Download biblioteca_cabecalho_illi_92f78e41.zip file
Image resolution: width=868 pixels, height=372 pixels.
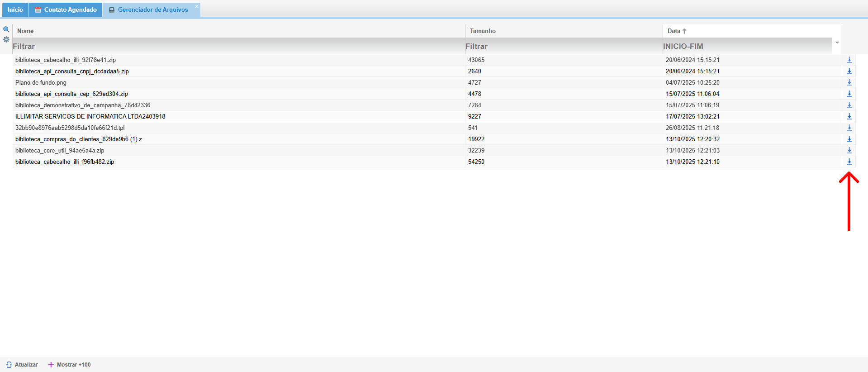point(849,60)
